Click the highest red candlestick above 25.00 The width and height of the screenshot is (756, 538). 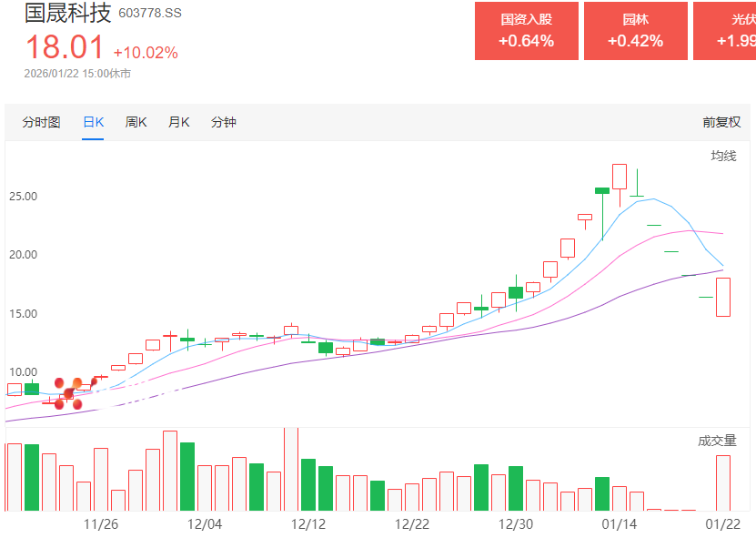pyautogui.click(x=620, y=176)
